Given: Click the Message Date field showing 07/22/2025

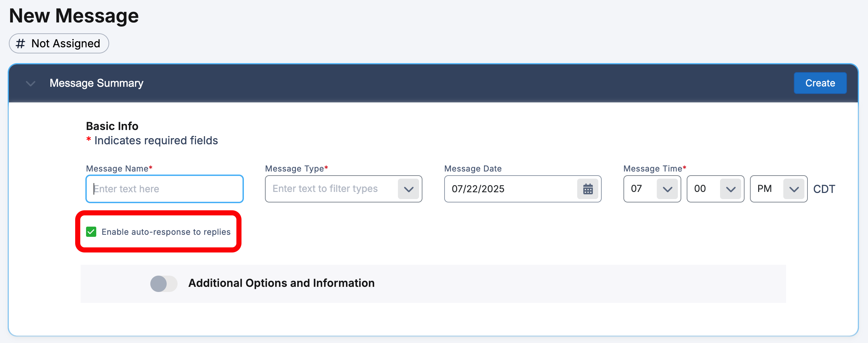Looking at the screenshot, I should pyautogui.click(x=510, y=189).
